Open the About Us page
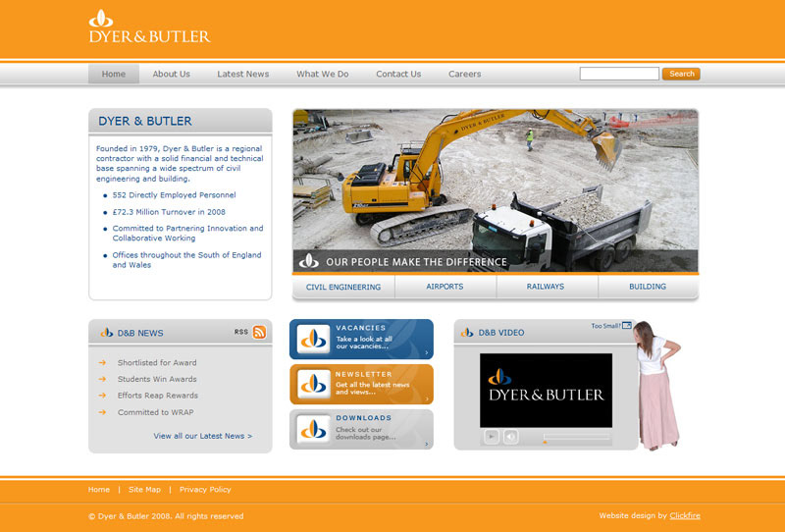The image size is (785, 532). pos(171,75)
